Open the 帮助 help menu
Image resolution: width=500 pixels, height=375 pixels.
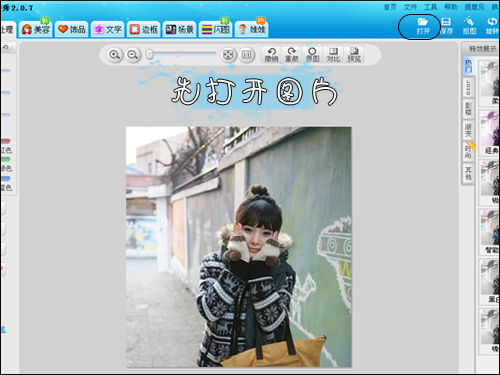(451, 7)
